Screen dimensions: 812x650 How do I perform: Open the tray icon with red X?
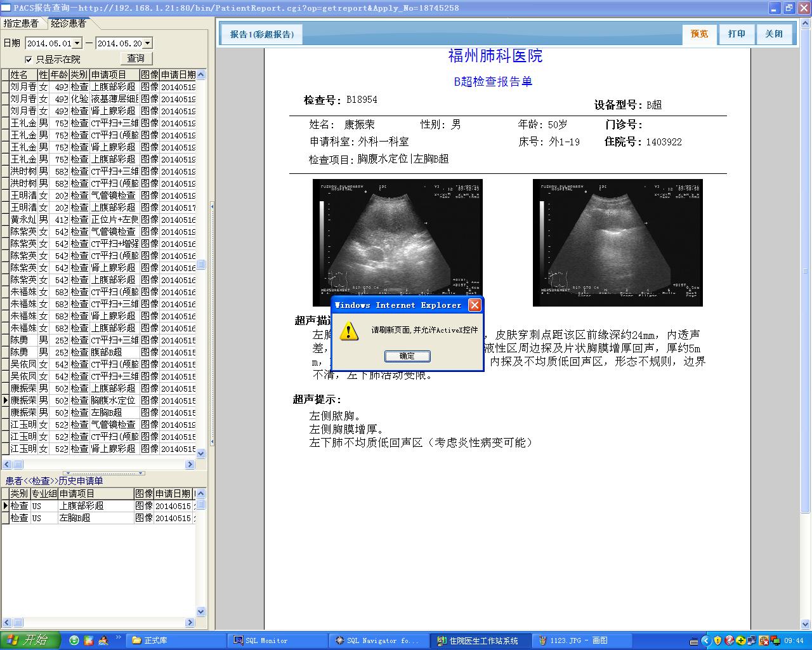764,641
